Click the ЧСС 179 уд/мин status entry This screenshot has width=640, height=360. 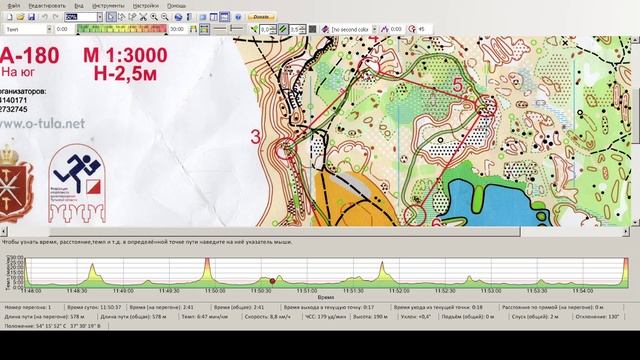point(327,316)
